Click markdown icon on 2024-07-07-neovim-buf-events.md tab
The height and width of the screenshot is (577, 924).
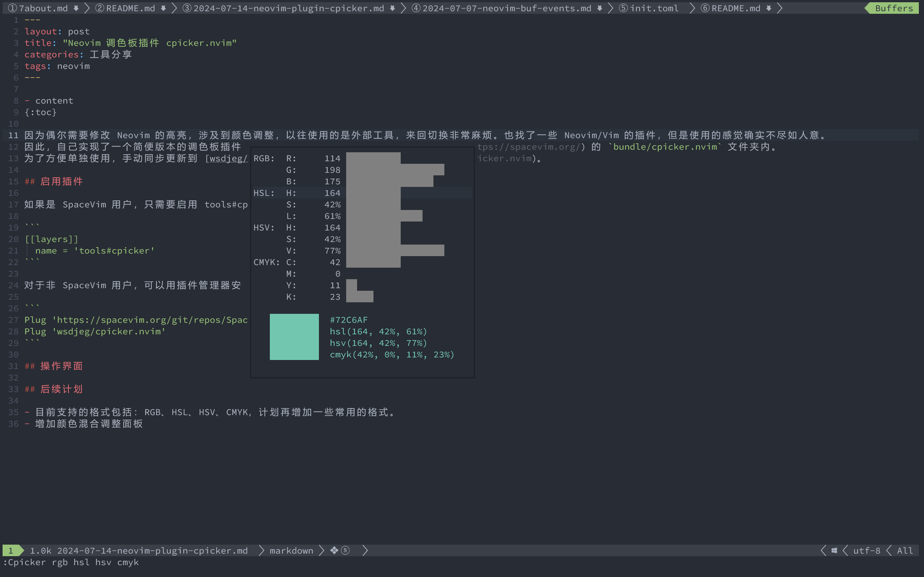click(x=599, y=8)
